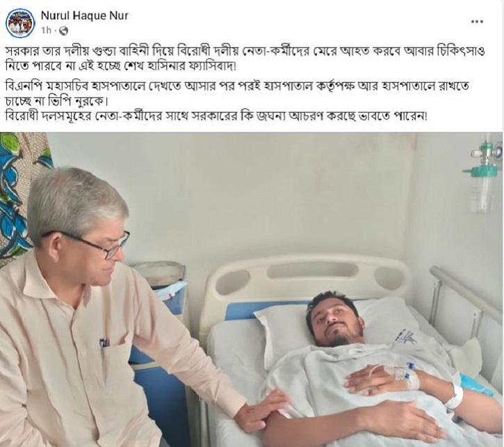Open Nurul Haque Nur's profile picture
Image resolution: width=504 pixels, height=447 pixels.
[x=21, y=22]
